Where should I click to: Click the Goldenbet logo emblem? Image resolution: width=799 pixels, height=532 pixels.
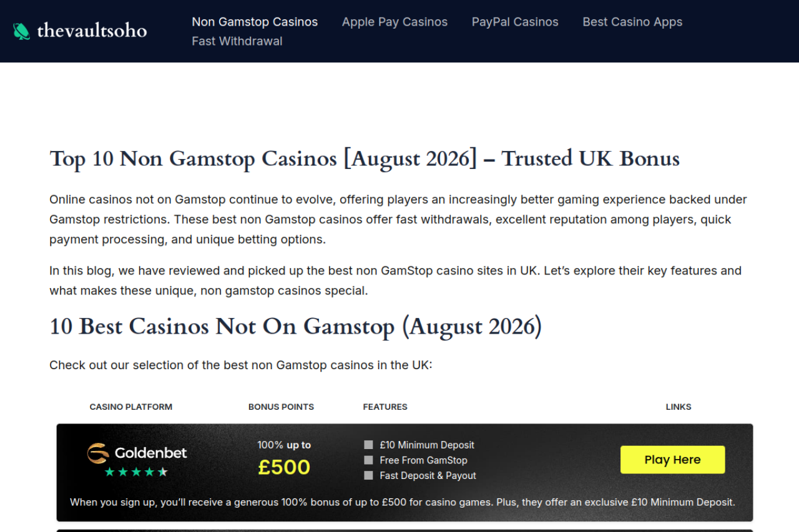point(98,453)
